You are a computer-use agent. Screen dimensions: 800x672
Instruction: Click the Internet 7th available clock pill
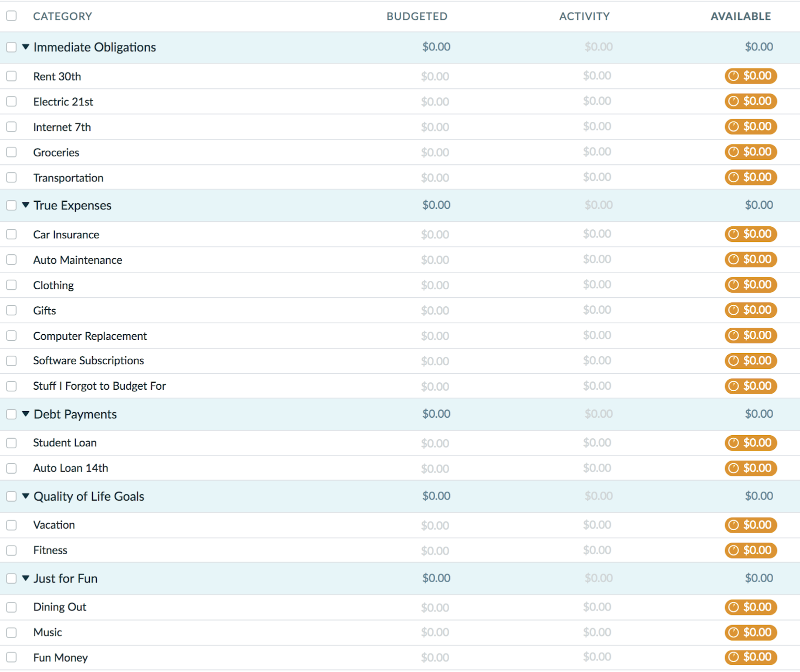(x=750, y=126)
